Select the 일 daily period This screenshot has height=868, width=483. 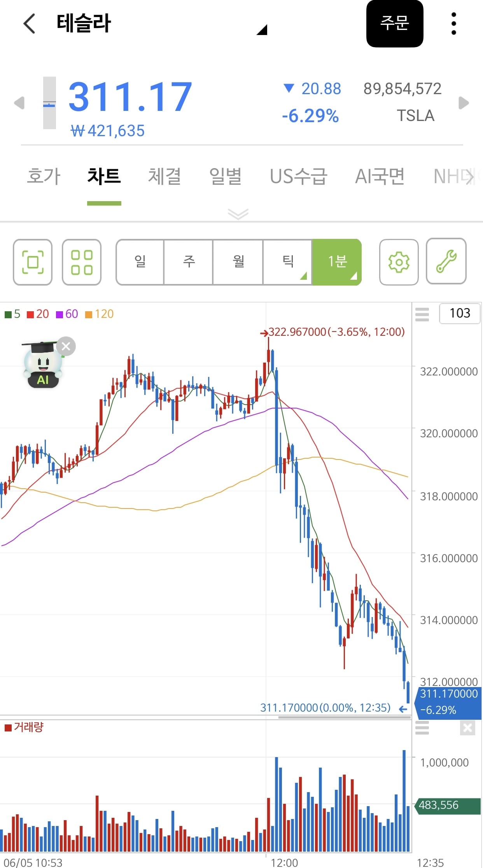click(x=140, y=262)
